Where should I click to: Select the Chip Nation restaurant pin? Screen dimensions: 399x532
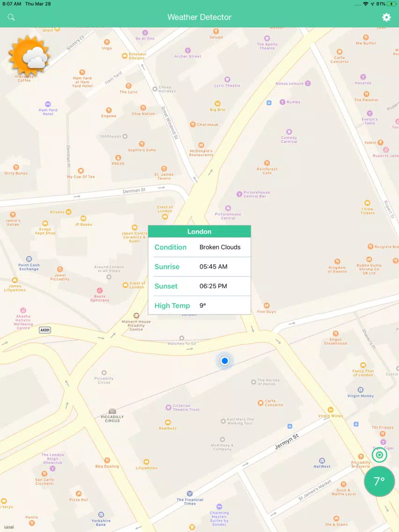143,108
